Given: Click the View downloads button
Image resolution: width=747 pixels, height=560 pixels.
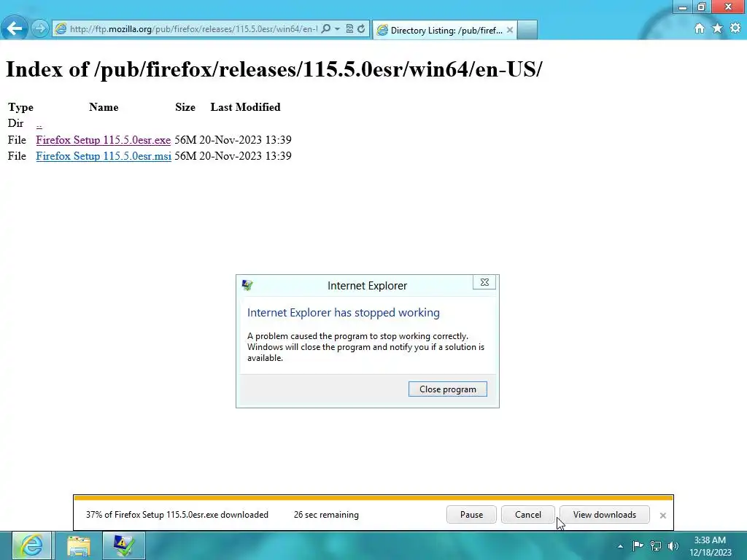Looking at the screenshot, I should pyautogui.click(x=604, y=515).
